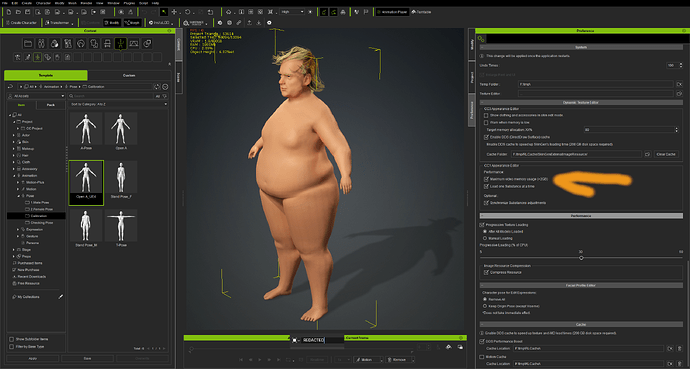This screenshot has height=369, width=690.
Task: Click the Progressive Loading percent slider handle
Action: point(581,258)
